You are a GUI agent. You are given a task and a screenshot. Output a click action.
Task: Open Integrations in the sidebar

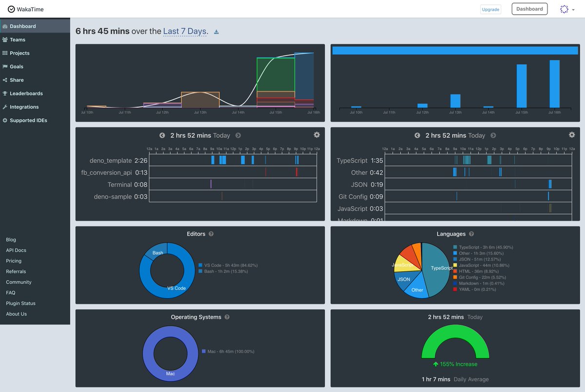point(24,107)
